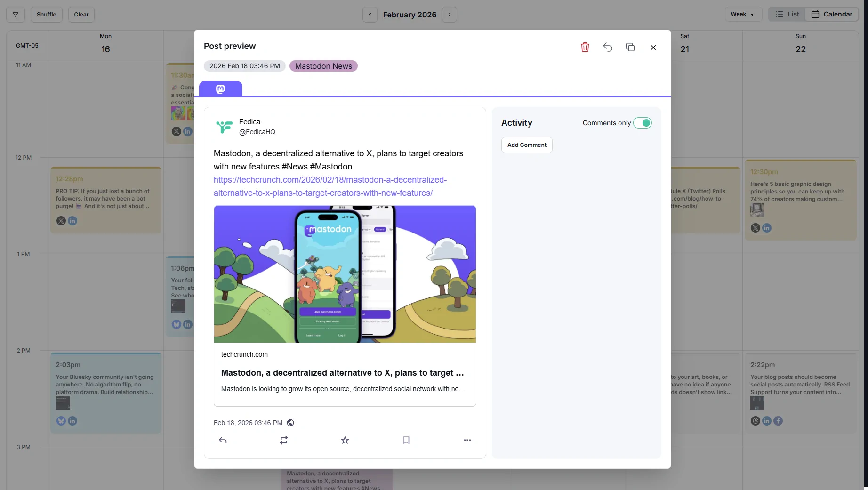Open the Mastodon phone preview image
The height and width of the screenshot is (490, 868).
(x=345, y=274)
